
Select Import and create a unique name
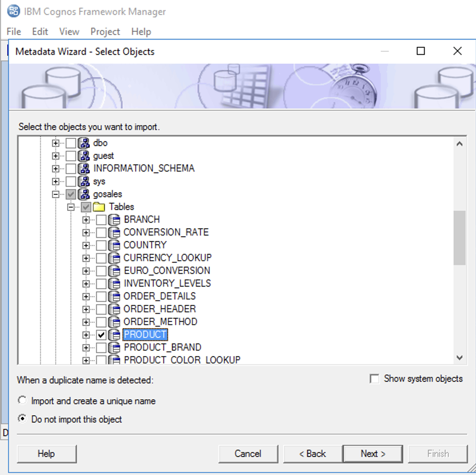point(22,400)
